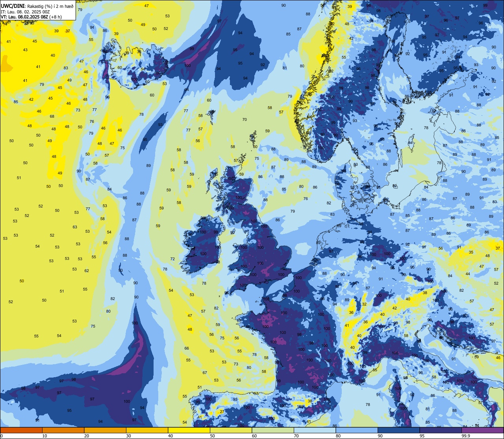This screenshot has width=504, height=439.
Task: Click the 10–20% orange legend swatch
Action: (63, 430)
